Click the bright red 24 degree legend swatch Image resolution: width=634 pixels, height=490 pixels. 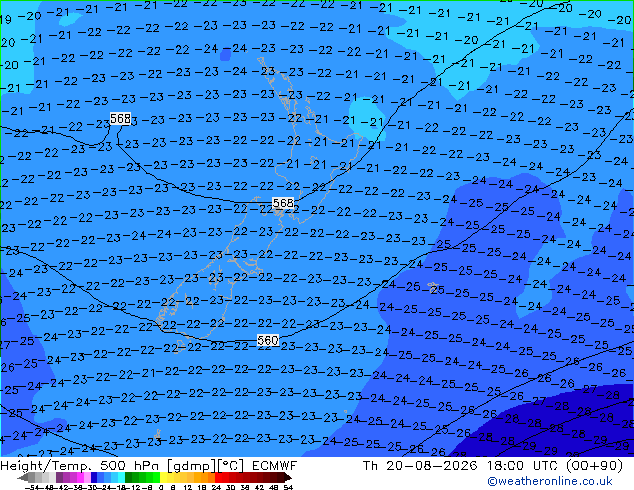(218, 477)
